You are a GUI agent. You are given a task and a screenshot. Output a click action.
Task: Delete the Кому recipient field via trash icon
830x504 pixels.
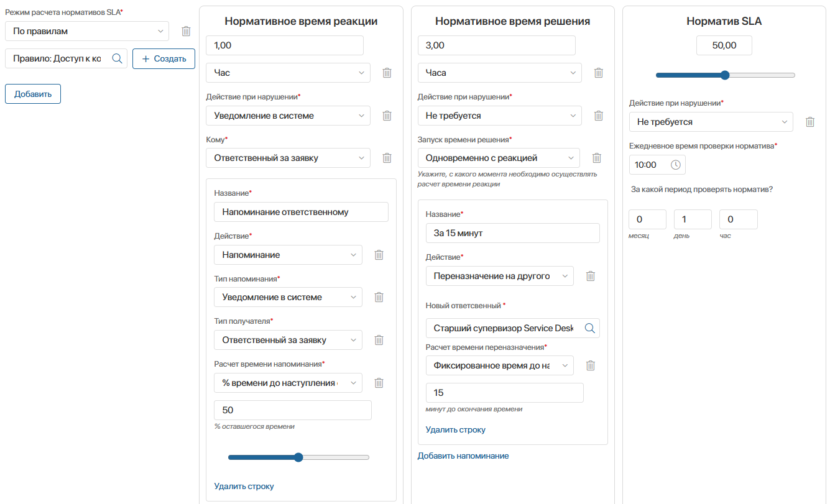click(387, 158)
